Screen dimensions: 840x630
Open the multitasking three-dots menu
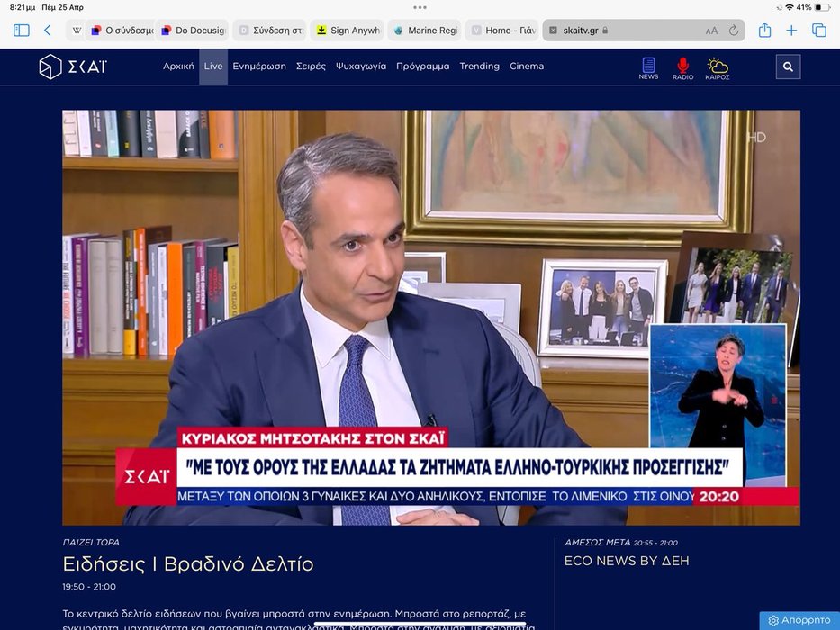[x=420, y=7]
